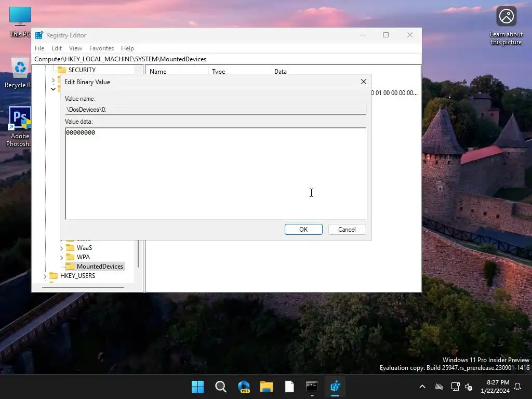
Task: Open the blank document app on taskbar
Action: (x=289, y=387)
